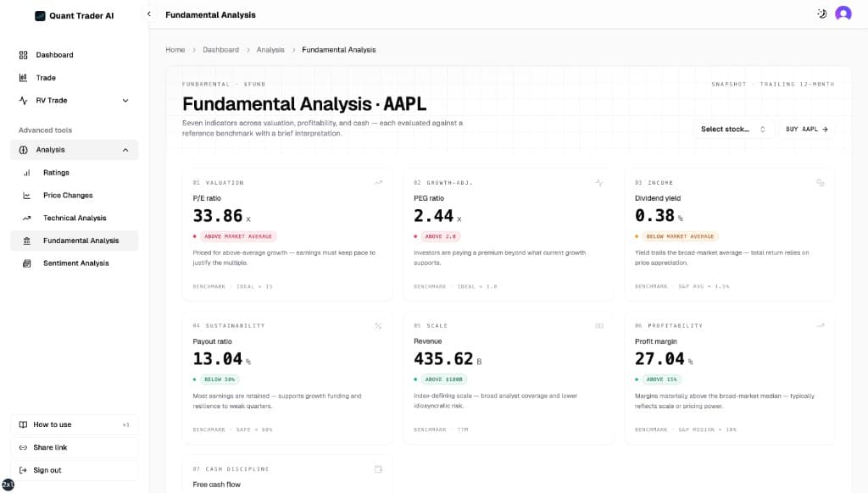Collapse the Analysis section chevron
The height and width of the screenshot is (493, 868).
coord(125,149)
